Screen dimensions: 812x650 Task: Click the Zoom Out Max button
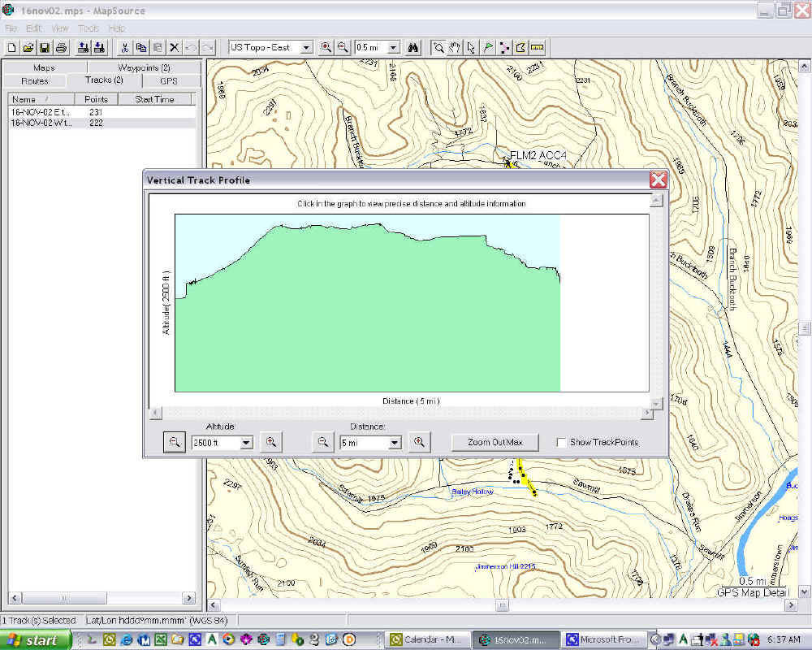495,442
